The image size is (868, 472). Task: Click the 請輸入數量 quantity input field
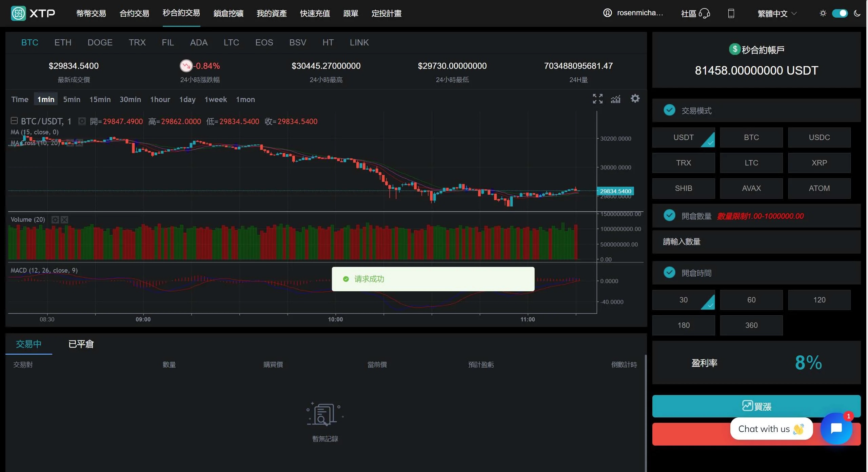[756, 242]
